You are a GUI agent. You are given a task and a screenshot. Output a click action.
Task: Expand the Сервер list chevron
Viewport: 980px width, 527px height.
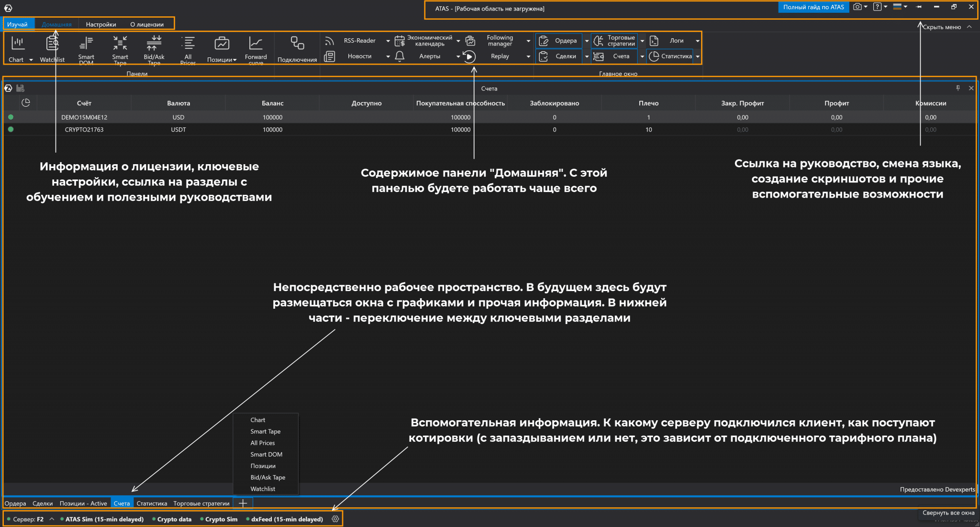coord(52,519)
